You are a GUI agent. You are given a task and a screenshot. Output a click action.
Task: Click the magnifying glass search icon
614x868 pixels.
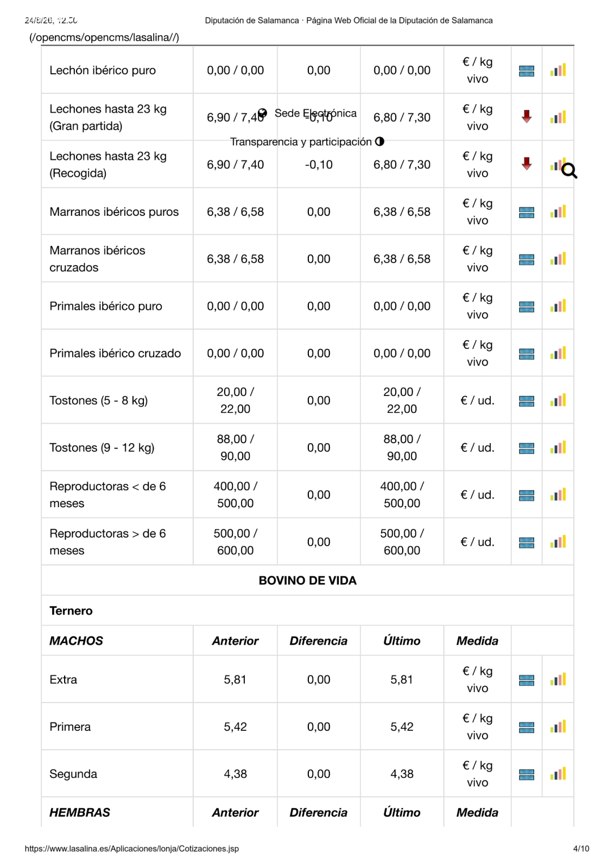pos(569,171)
